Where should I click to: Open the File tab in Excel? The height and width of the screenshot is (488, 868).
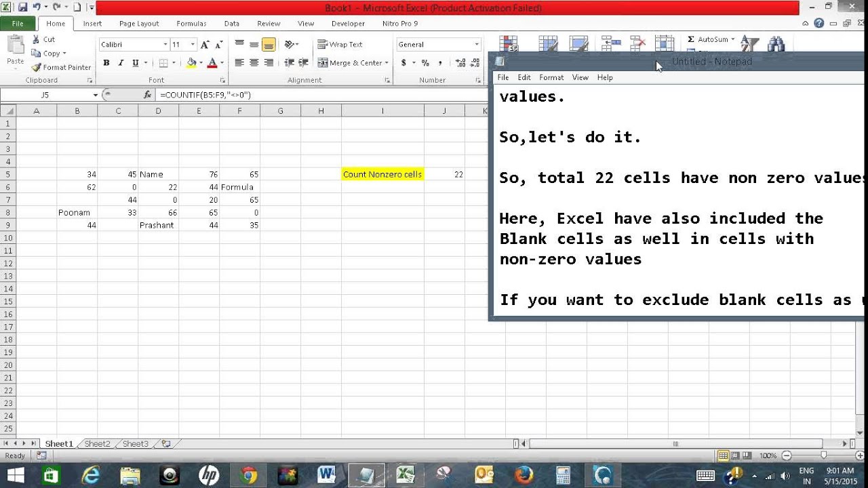[x=18, y=23]
